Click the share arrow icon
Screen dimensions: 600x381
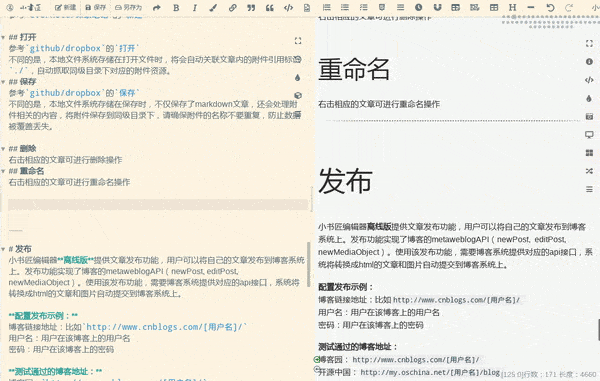pyautogui.click(x=157, y=8)
